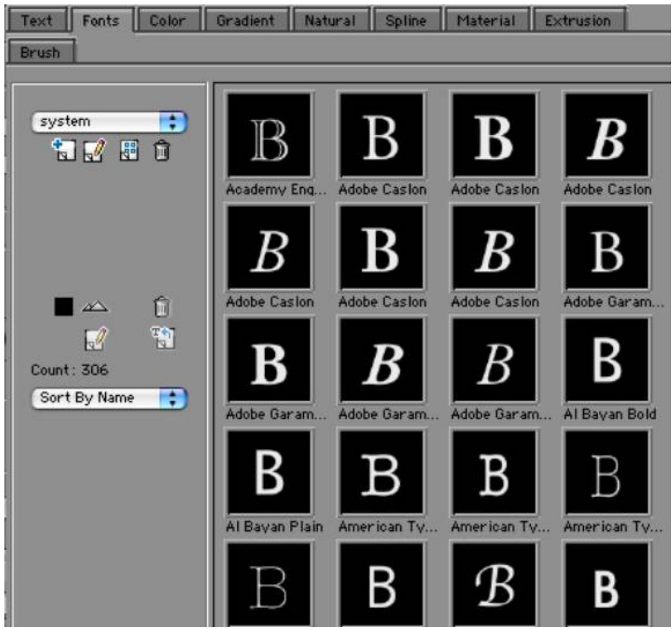Image resolution: width=672 pixels, height=630 pixels.
Task: Select the unlabeled script calligraphic B font thumbnail
Action: click(x=495, y=585)
